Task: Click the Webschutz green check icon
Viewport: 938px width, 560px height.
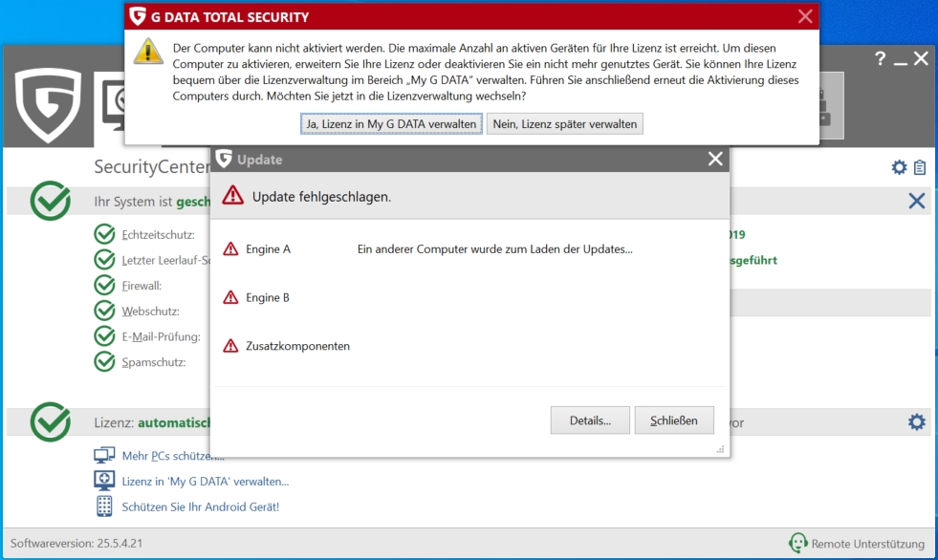Action: coord(104,311)
